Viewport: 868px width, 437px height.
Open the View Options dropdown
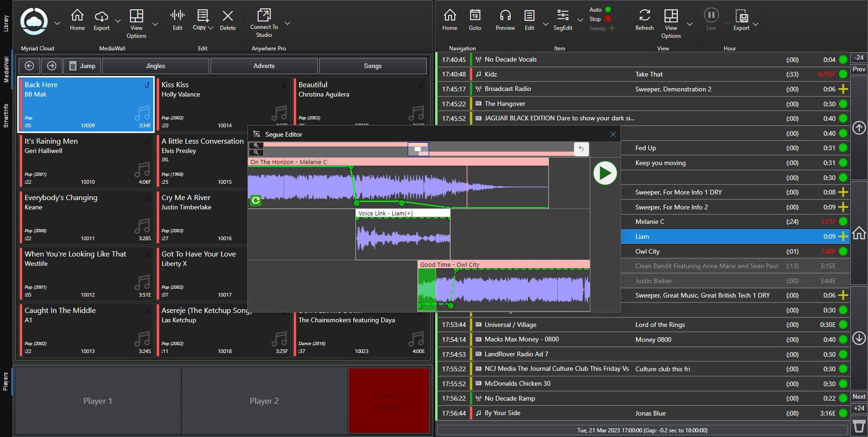[155, 23]
